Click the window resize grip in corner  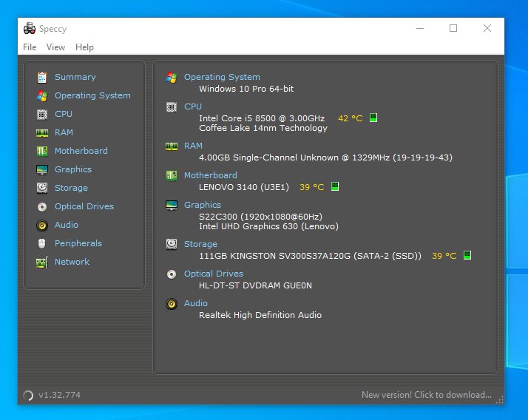pyautogui.click(x=500, y=400)
